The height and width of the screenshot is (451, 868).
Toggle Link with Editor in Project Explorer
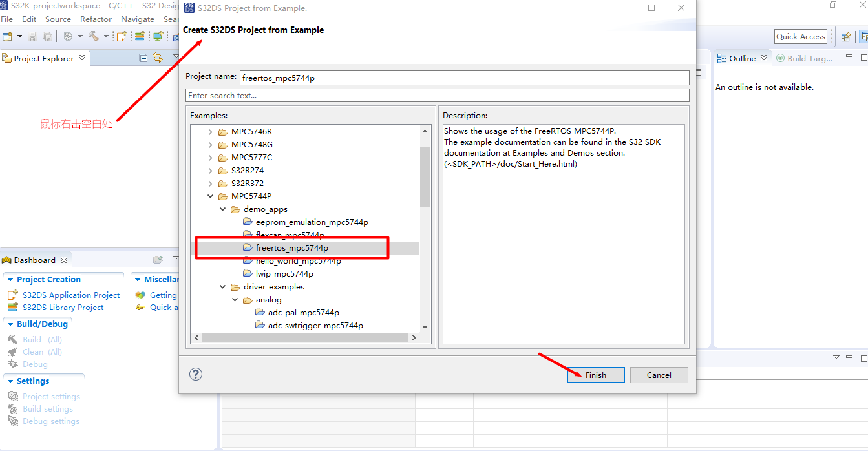click(158, 58)
